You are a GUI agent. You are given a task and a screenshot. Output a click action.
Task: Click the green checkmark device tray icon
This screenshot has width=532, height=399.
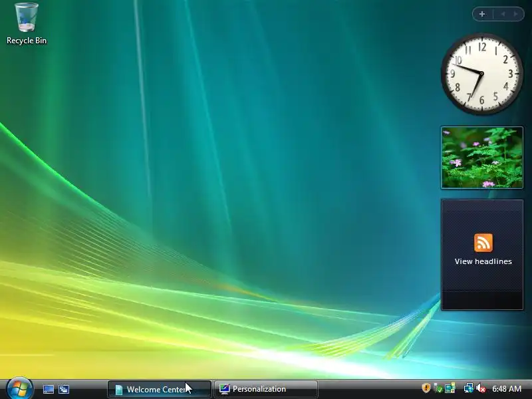(438, 388)
